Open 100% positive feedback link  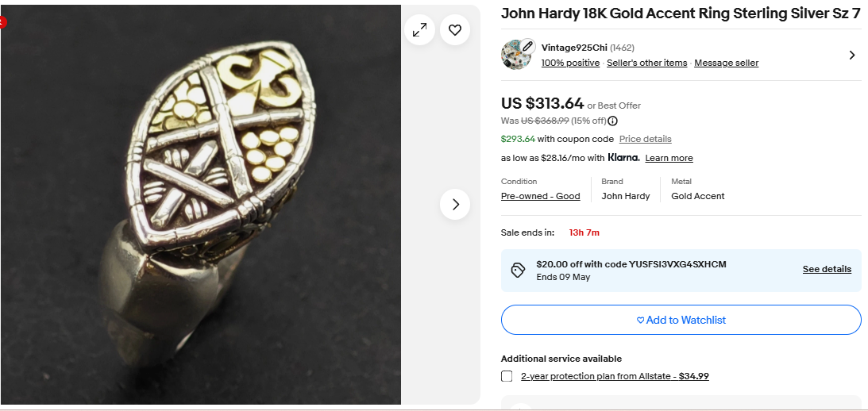570,63
